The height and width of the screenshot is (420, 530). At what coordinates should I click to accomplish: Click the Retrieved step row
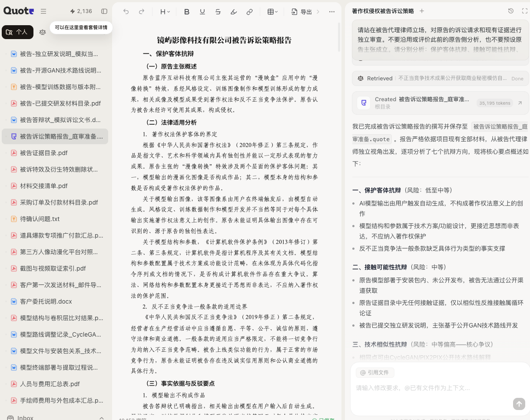pos(441,79)
